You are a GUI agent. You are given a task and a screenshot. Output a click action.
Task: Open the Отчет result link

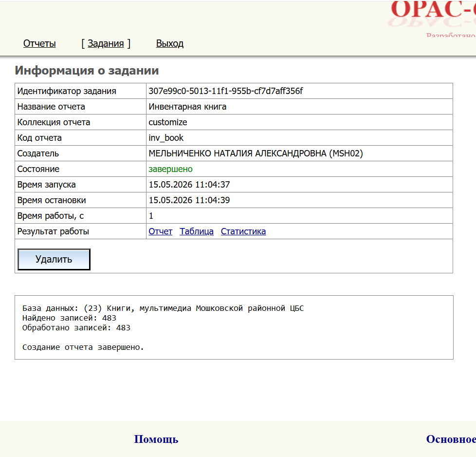[160, 231]
